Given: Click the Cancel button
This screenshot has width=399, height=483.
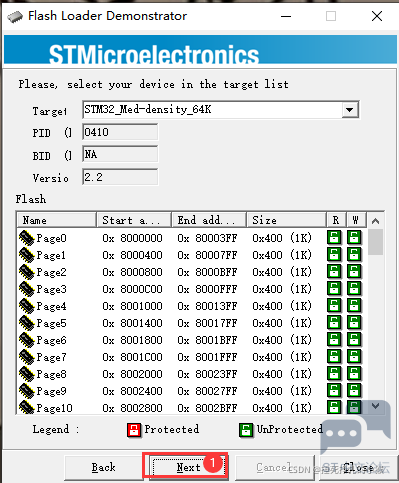Looking at the screenshot, I should pos(275,467).
